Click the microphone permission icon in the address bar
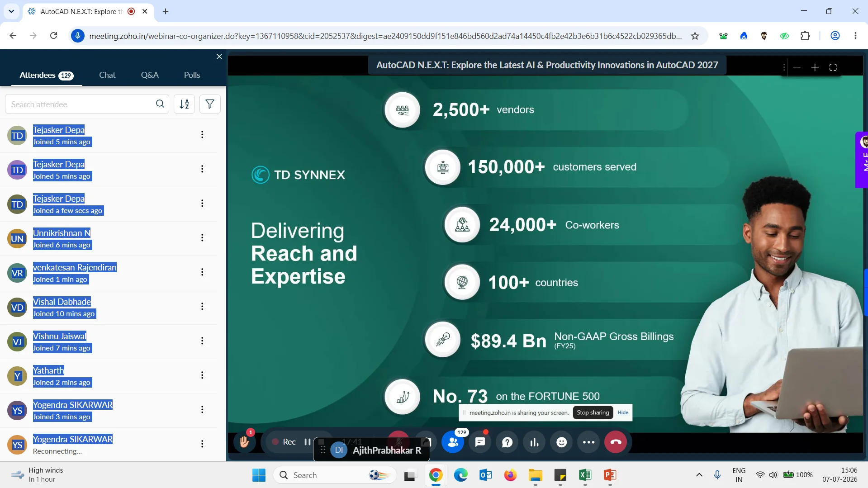This screenshot has height=488, width=868. click(x=78, y=36)
